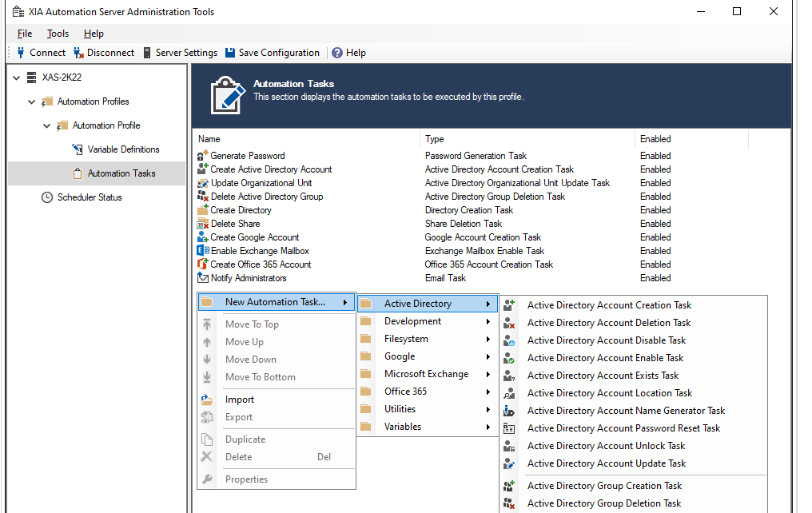Click the 'Google Account Creation Task' type cell

pos(483,237)
